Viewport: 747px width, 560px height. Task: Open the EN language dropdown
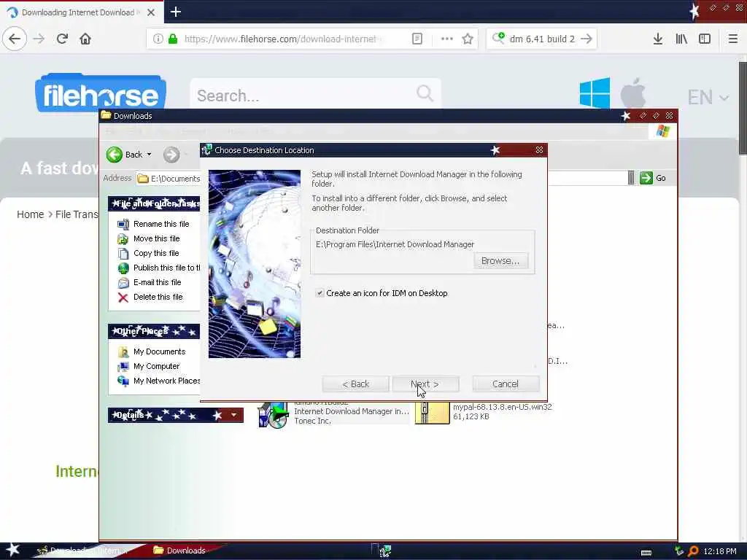708,97
